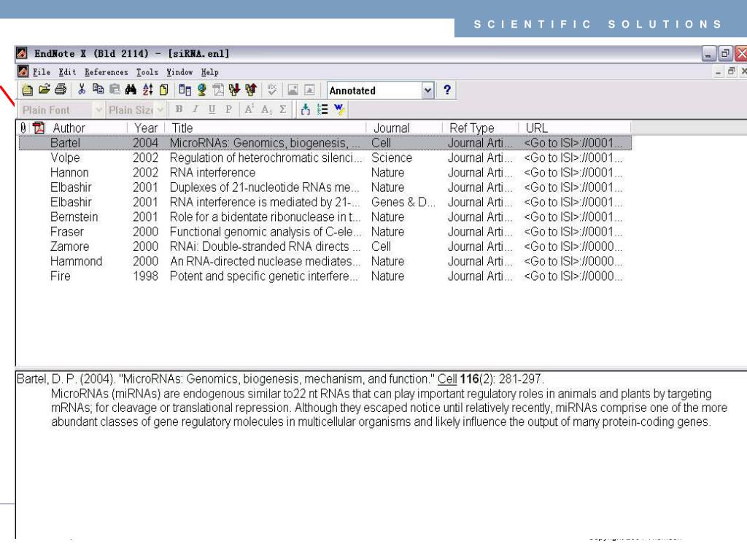Image resolution: width=747 pixels, height=560 pixels.
Task: Open the Window menu
Action: pyautogui.click(x=179, y=72)
